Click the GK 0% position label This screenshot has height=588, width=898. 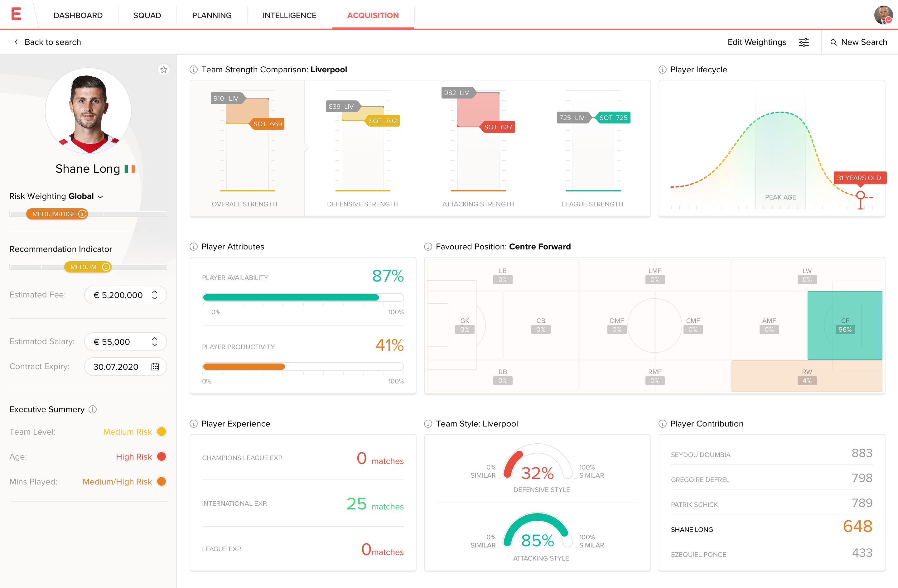coord(465,325)
